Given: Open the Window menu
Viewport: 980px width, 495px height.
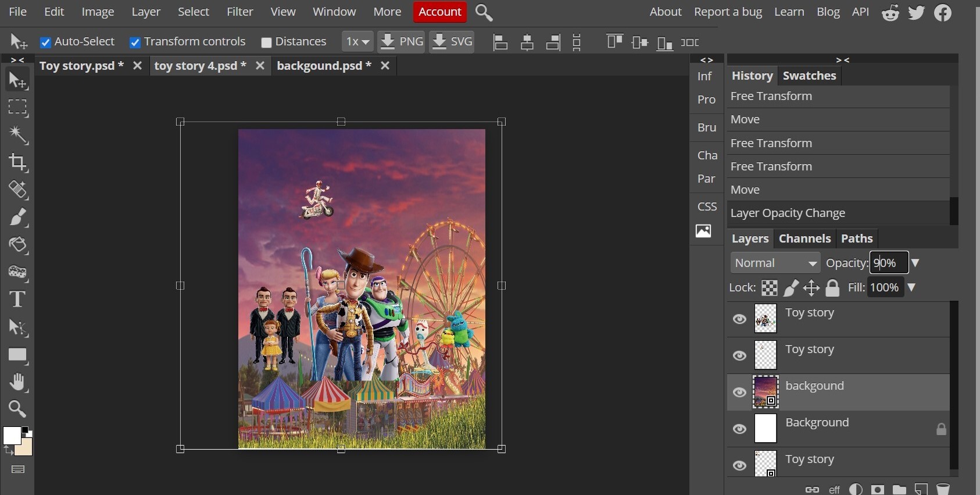Looking at the screenshot, I should click(334, 12).
